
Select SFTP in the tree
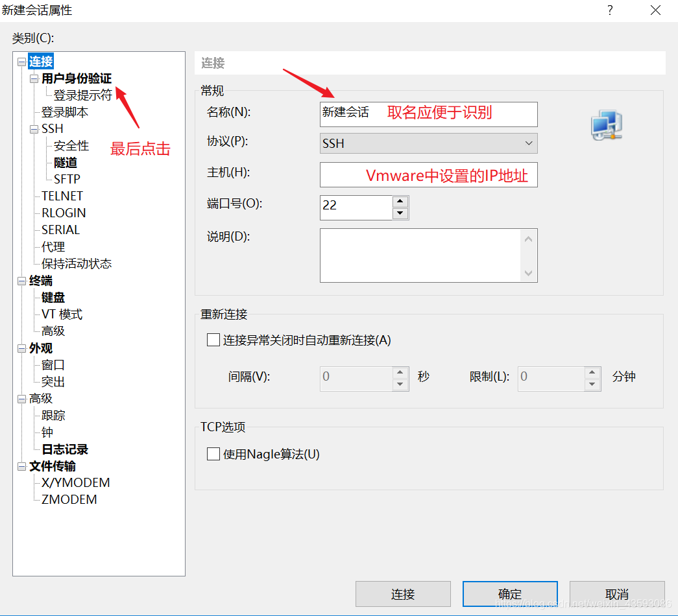[x=67, y=179]
